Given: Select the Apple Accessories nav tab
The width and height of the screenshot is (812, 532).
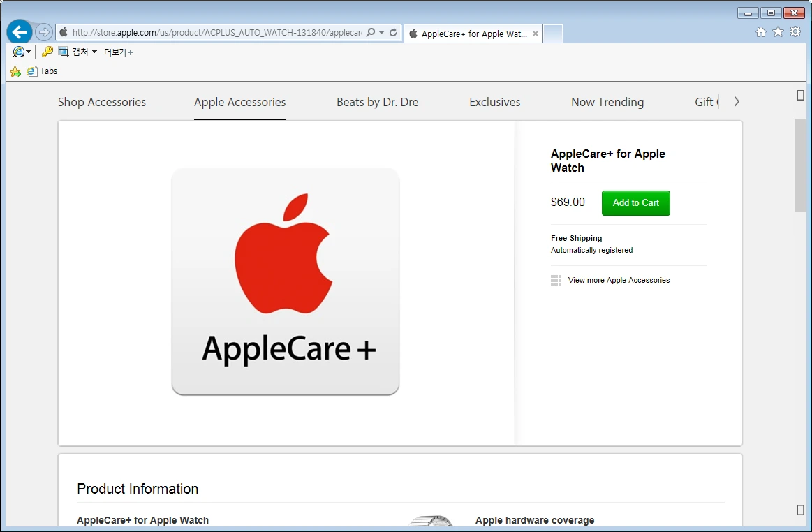Looking at the screenshot, I should pyautogui.click(x=239, y=102).
